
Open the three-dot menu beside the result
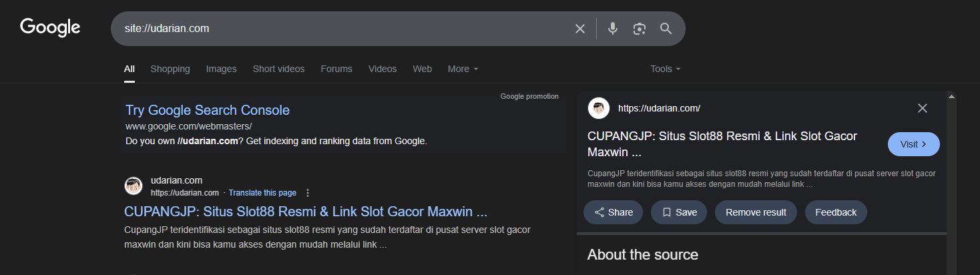point(308,193)
